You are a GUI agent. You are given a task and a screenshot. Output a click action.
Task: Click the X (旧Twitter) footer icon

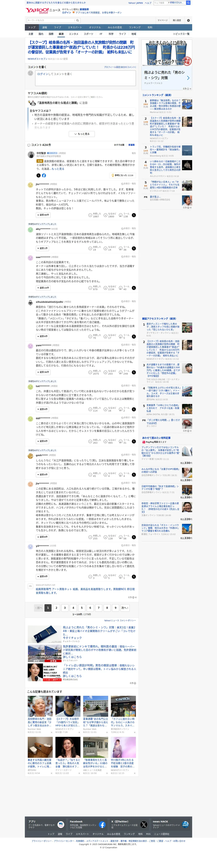pos(144,825)
